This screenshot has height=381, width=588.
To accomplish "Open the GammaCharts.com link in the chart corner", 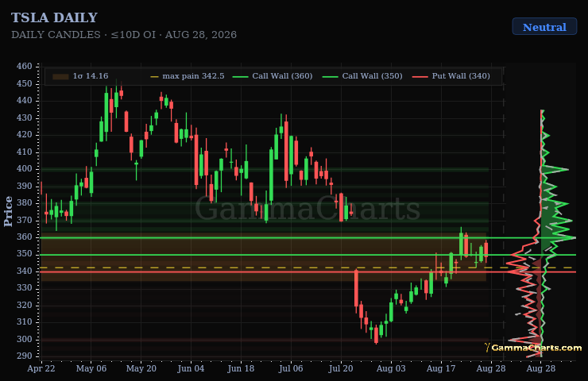I will click(533, 348).
